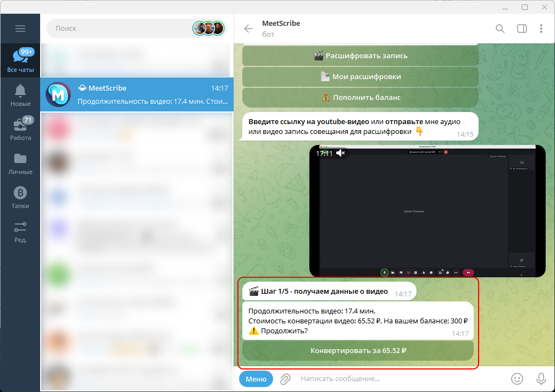Viewport: 555px width, 392px height.
Task: Click the Мои расшифровки button
Action: point(360,77)
